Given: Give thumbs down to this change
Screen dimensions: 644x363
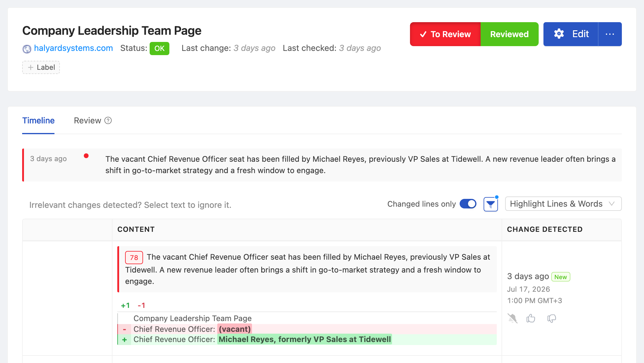Looking at the screenshot, I should click(552, 318).
